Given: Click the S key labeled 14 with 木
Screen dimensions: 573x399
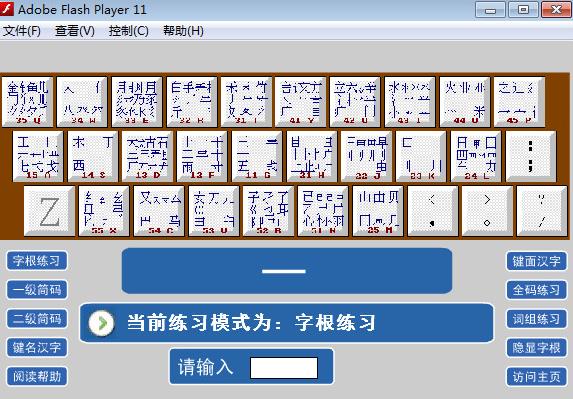Looking at the screenshot, I should (x=93, y=156).
